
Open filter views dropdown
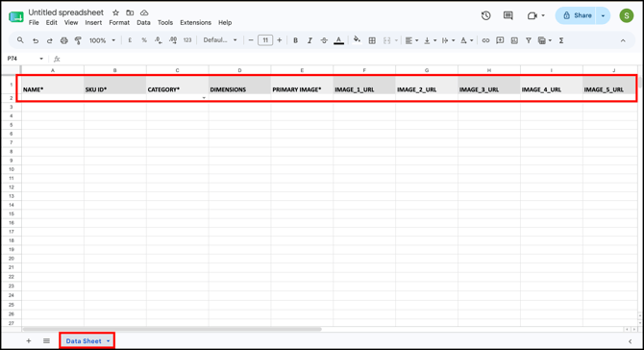point(544,40)
